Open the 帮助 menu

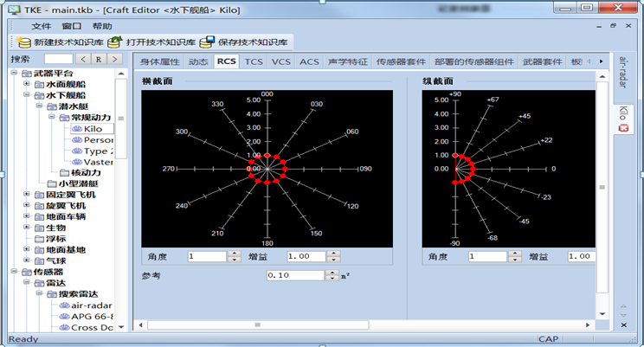point(101,26)
